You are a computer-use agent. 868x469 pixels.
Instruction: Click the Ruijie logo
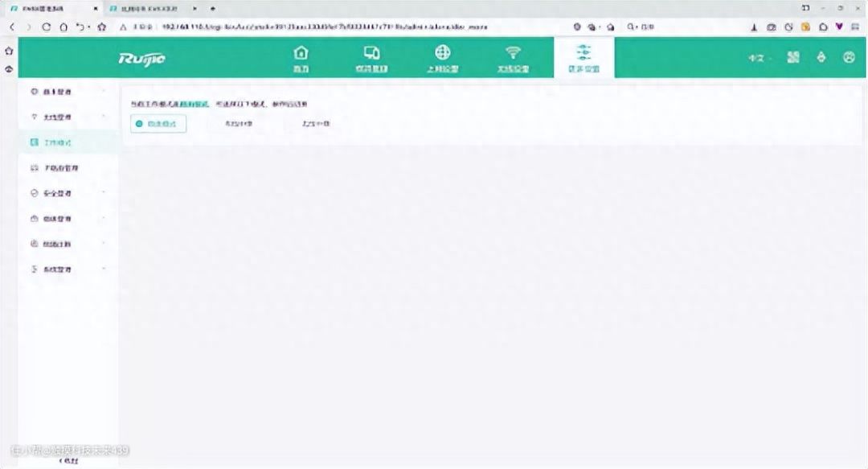[142, 58]
